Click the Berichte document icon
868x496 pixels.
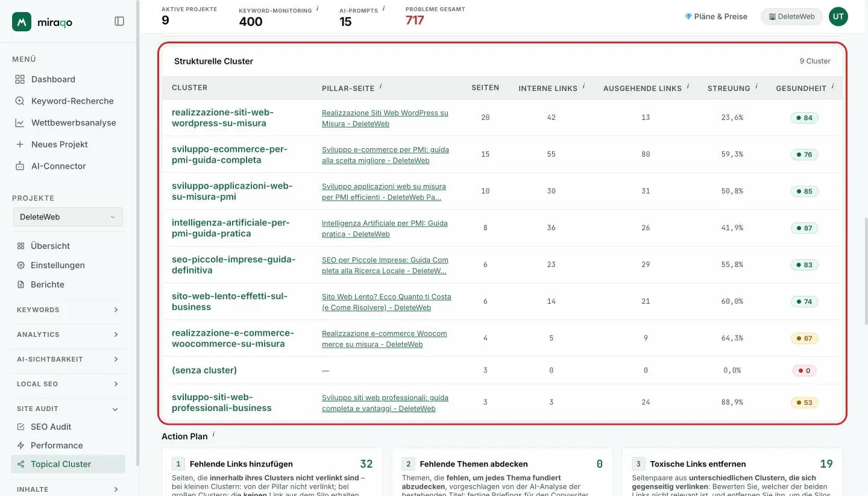(x=21, y=284)
